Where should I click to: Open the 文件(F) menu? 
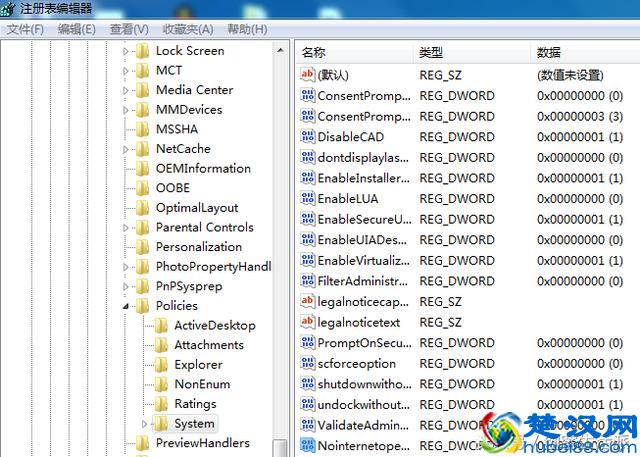click(x=25, y=29)
